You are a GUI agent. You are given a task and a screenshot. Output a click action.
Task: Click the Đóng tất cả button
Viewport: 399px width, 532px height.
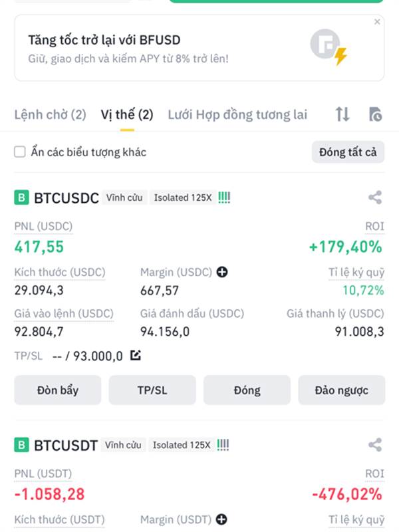pyautogui.click(x=348, y=152)
